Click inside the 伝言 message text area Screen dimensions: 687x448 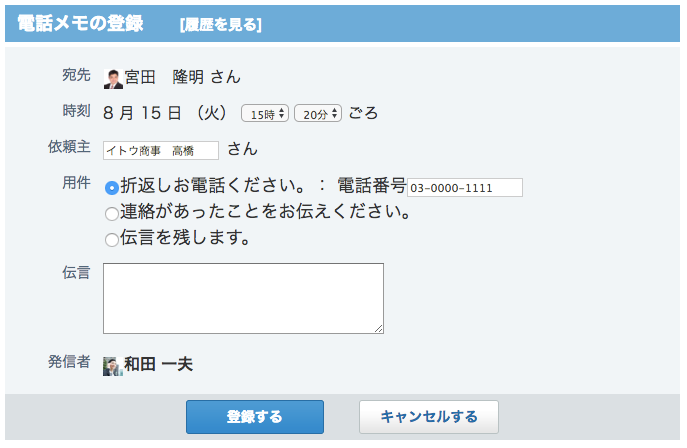tap(243, 298)
